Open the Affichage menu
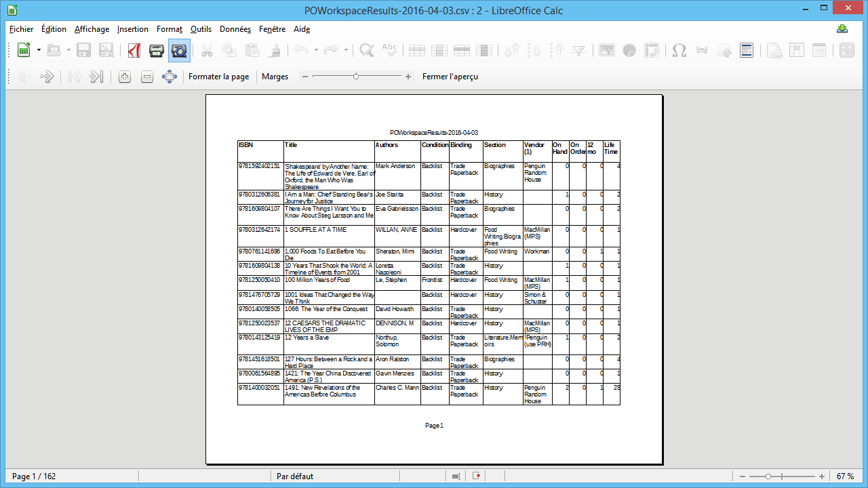868x488 pixels. click(x=92, y=29)
